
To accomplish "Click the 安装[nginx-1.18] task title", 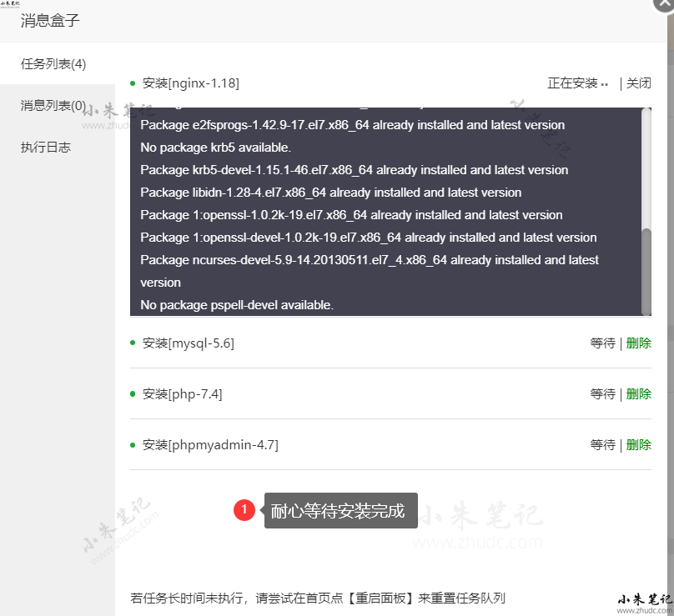I will (191, 83).
